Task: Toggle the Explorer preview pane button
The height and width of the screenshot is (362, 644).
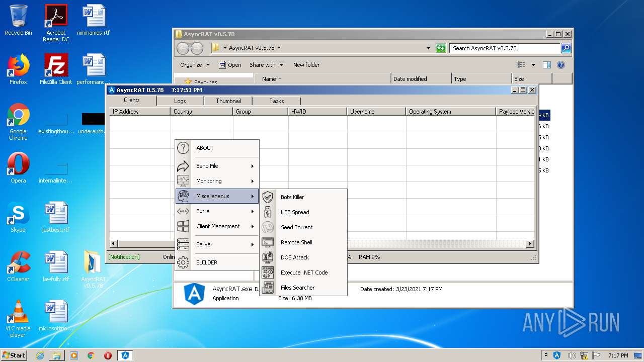Action: coord(547,65)
